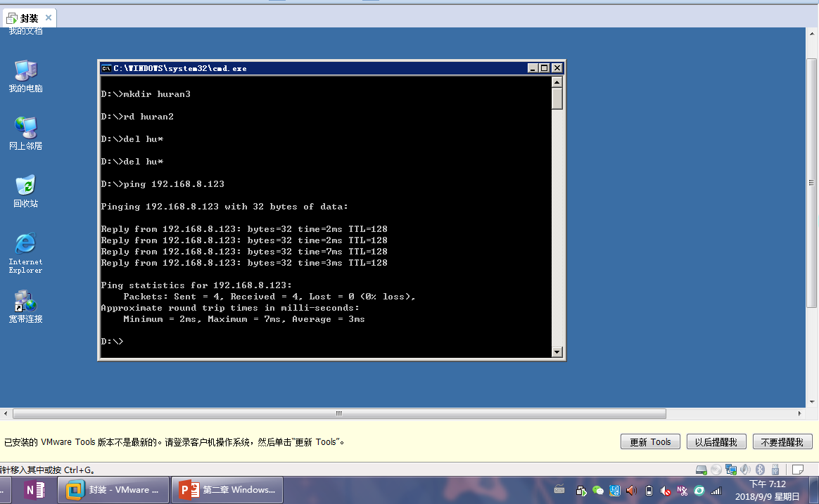Click the VMware hard disk device icon

tap(701, 470)
